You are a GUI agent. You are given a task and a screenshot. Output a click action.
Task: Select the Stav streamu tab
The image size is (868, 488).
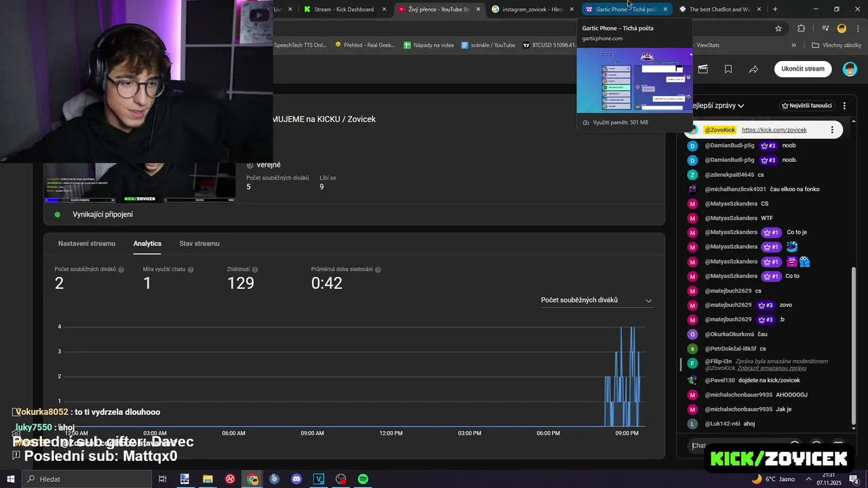(x=199, y=243)
